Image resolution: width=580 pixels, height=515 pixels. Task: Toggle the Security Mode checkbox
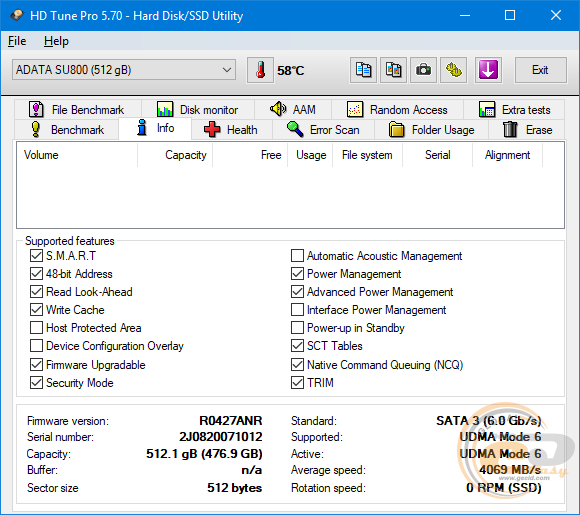point(36,383)
